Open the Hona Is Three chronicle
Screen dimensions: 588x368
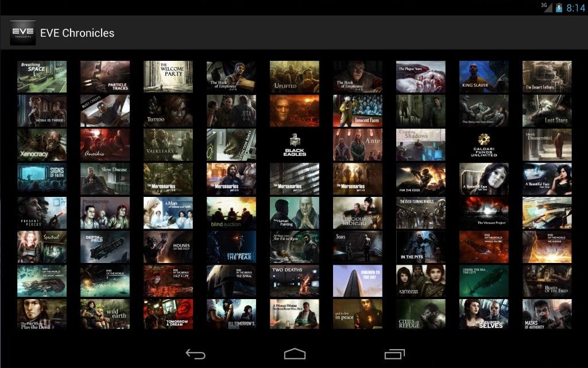42,111
